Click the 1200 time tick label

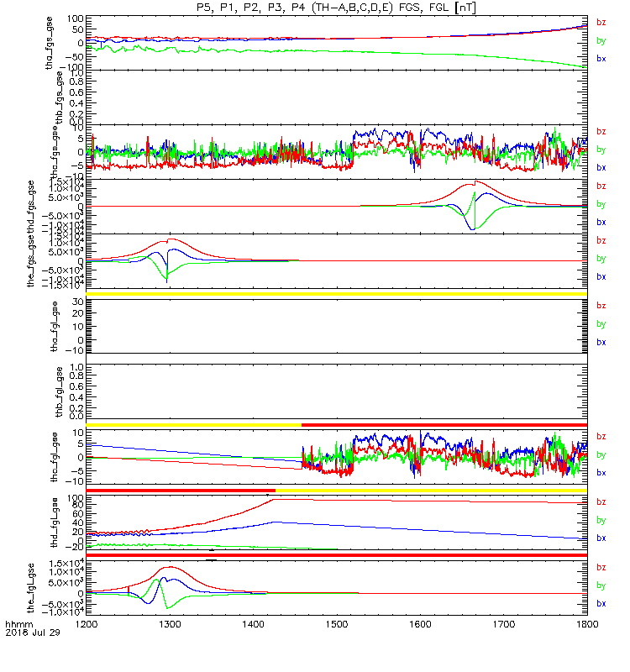pos(87,624)
